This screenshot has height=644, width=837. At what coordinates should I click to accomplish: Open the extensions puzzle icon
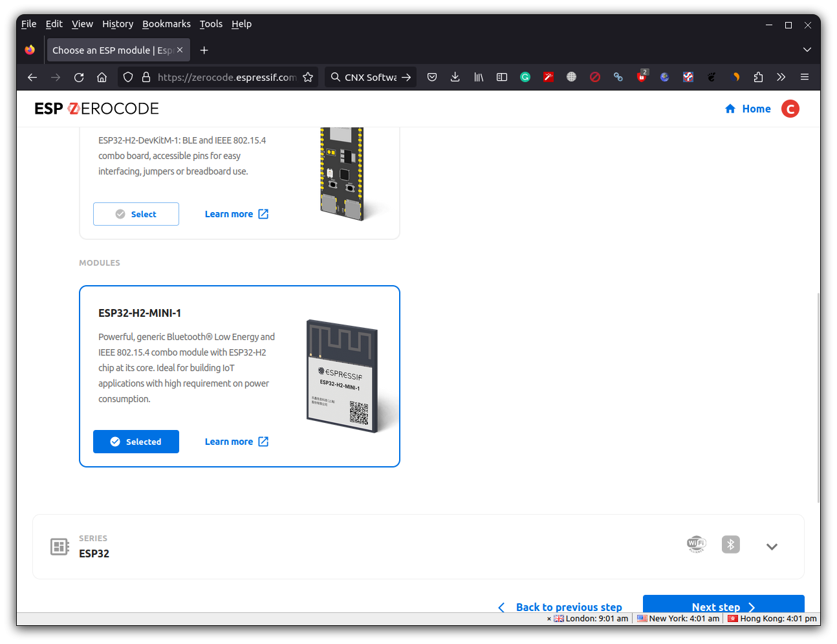tap(758, 77)
